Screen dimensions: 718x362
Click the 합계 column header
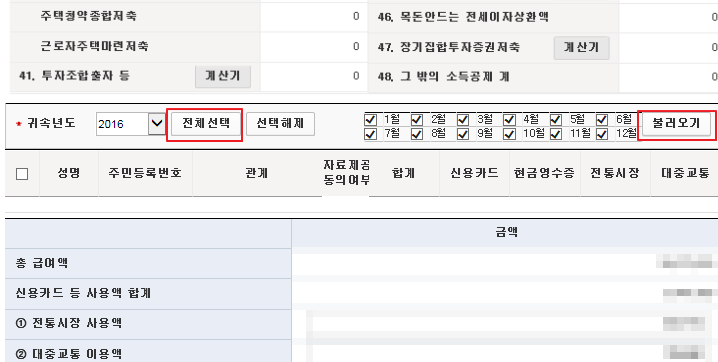[x=404, y=173]
